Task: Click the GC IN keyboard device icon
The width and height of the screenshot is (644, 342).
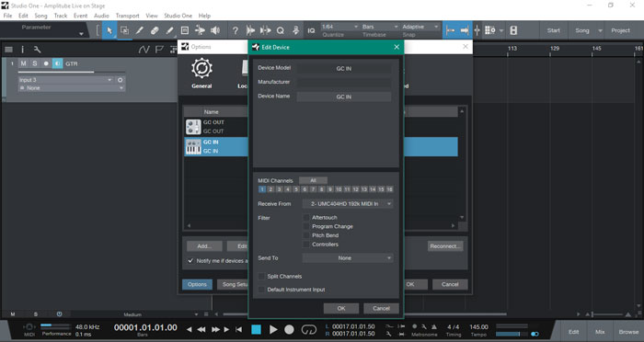Action: coord(193,146)
